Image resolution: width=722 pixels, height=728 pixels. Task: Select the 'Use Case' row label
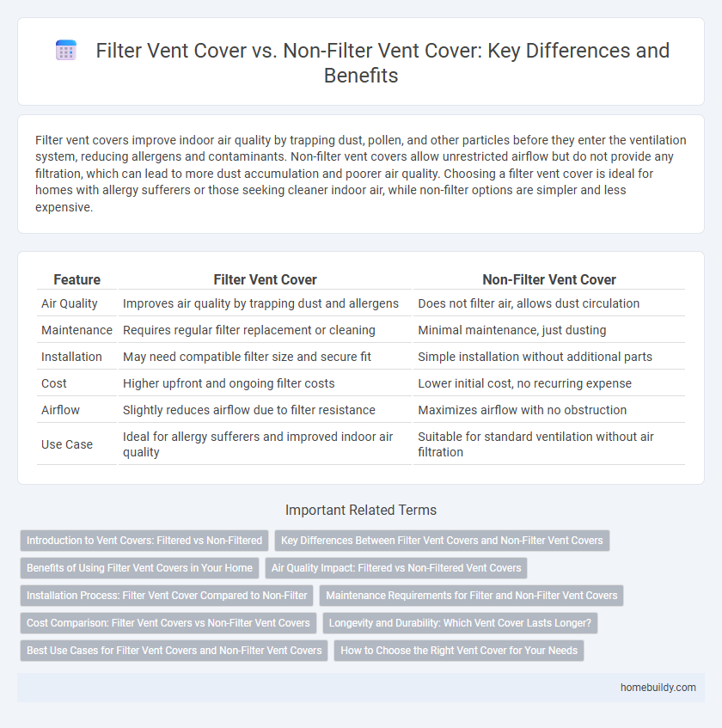67,444
